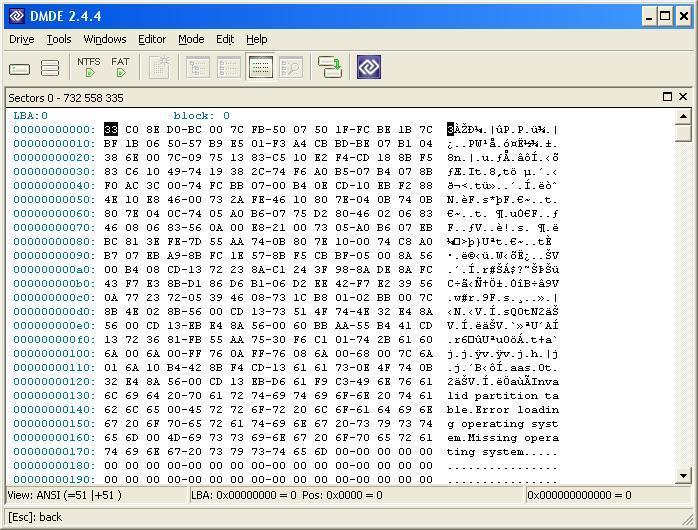Click the document with sun icon
Viewport: 698px width, 530px height.
coord(159,67)
